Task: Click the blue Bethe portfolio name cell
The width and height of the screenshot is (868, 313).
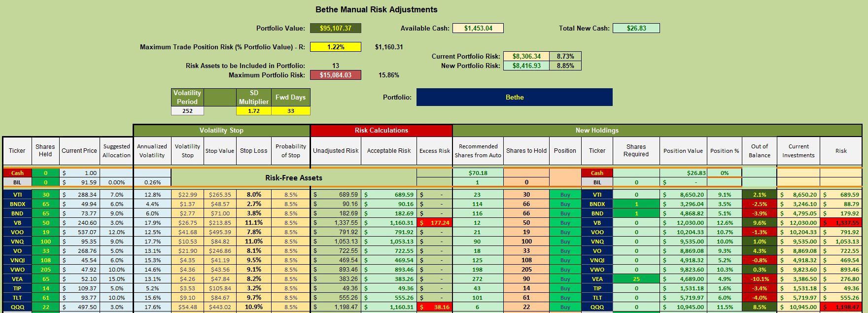Action: (x=515, y=97)
